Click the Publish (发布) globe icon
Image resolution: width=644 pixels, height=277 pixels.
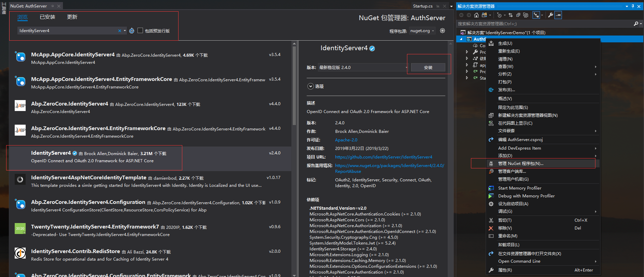(491, 90)
